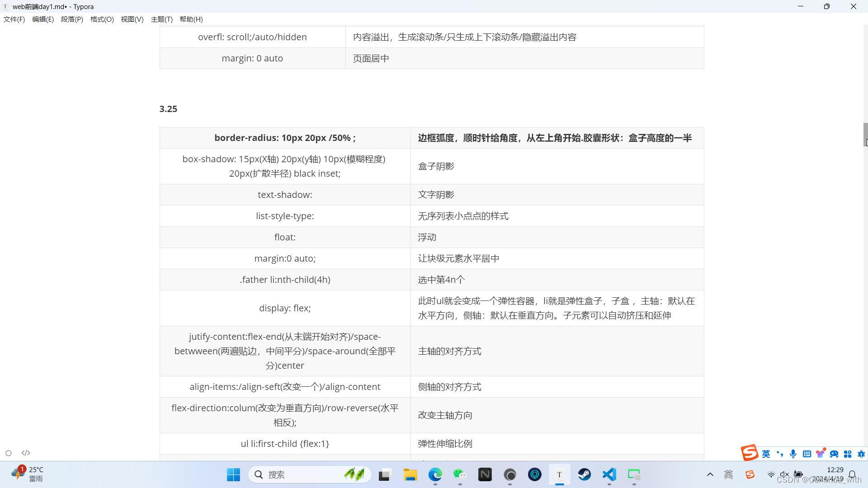
Task: Switch Sogou input language with 英 button
Action: [x=766, y=454]
